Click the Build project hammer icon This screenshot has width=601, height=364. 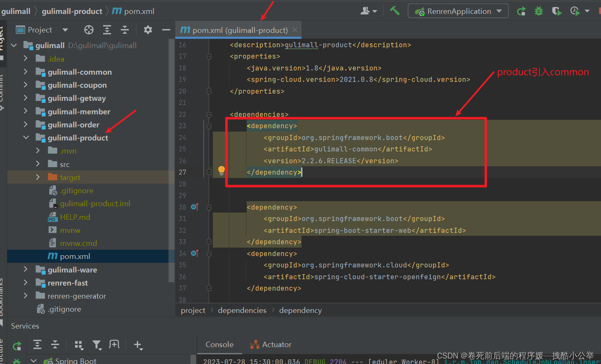[x=394, y=11]
